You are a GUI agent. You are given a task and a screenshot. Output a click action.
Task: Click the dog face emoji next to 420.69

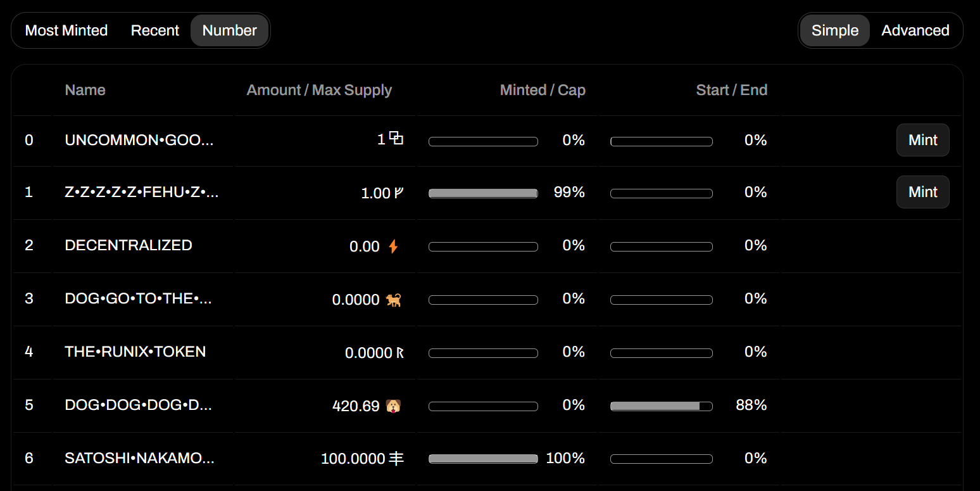tap(394, 405)
